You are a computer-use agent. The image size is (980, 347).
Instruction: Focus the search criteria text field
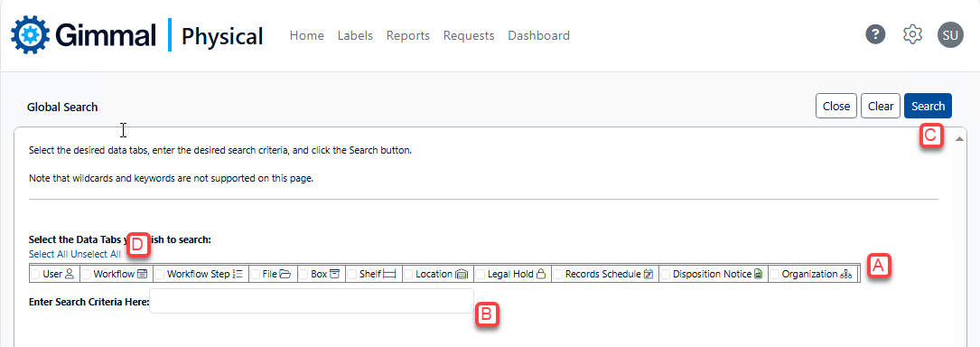click(x=312, y=301)
